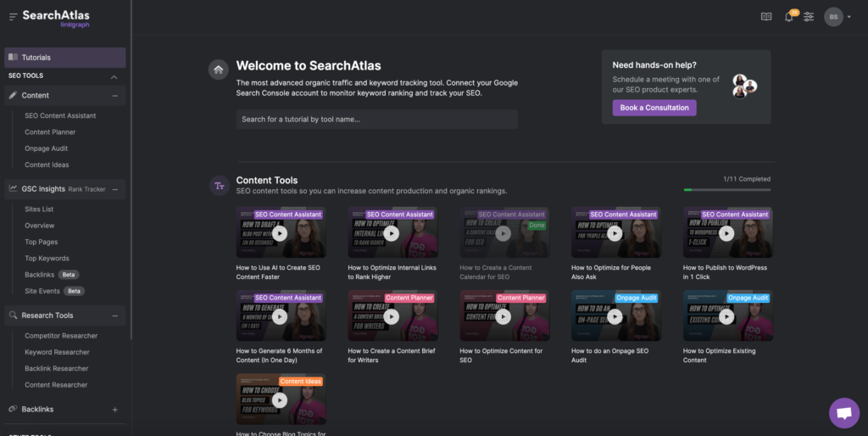Play 'How to Optimize Internal Links' video
Viewport: 868px width, 436px height.
(x=392, y=232)
